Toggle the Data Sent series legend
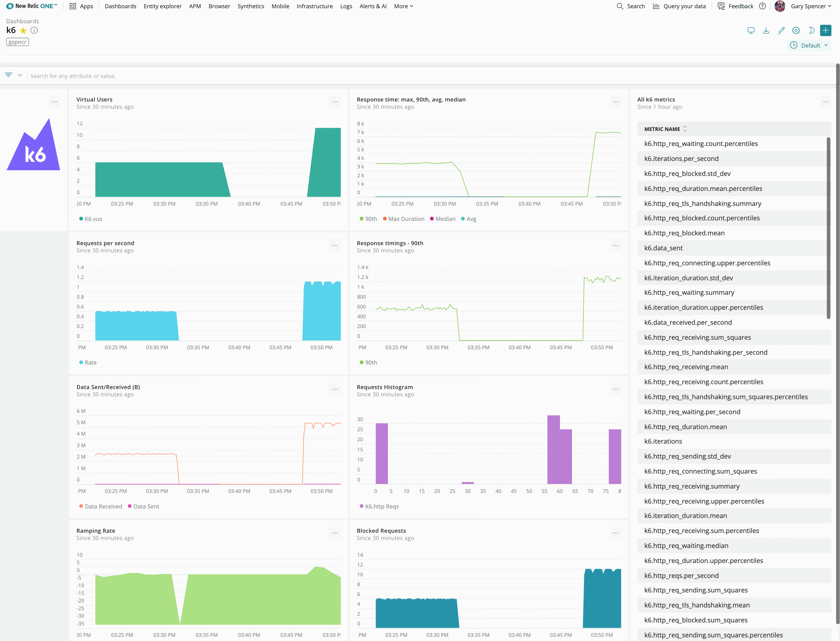Image resolution: width=840 pixels, height=641 pixels. tap(143, 506)
